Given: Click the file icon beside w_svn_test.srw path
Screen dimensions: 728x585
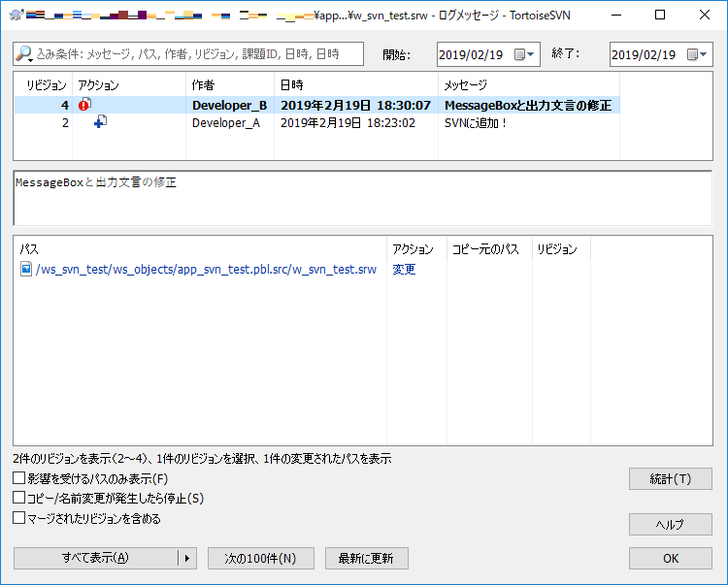Looking at the screenshot, I should tap(26, 269).
